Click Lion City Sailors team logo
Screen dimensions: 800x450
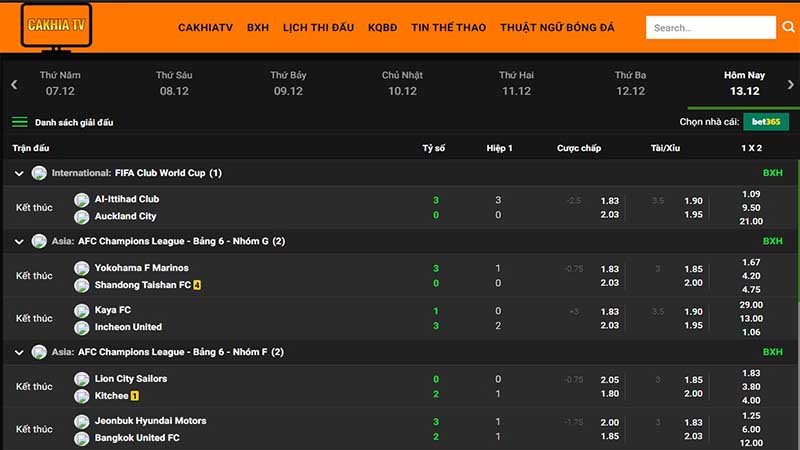tap(82, 379)
